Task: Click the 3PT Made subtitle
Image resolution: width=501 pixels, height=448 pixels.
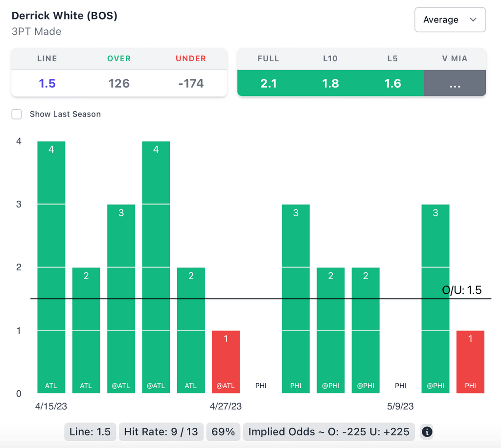Action: pyautogui.click(x=36, y=31)
